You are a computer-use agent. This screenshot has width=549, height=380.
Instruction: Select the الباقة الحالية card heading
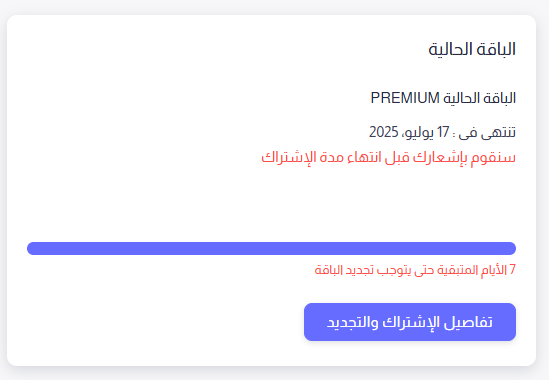(x=472, y=49)
